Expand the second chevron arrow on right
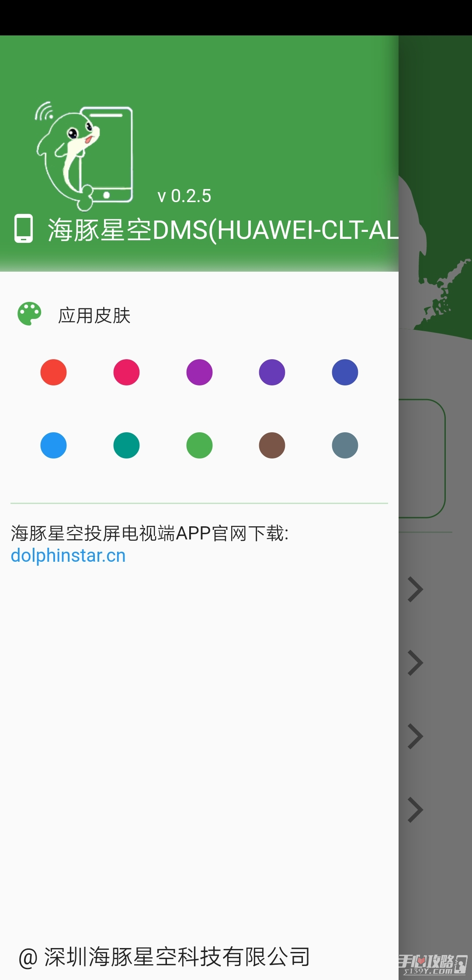 point(415,663)
